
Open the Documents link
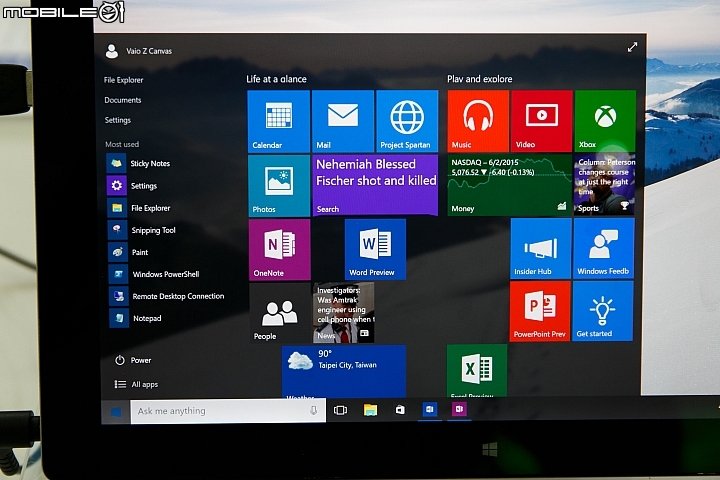(123, 100)
